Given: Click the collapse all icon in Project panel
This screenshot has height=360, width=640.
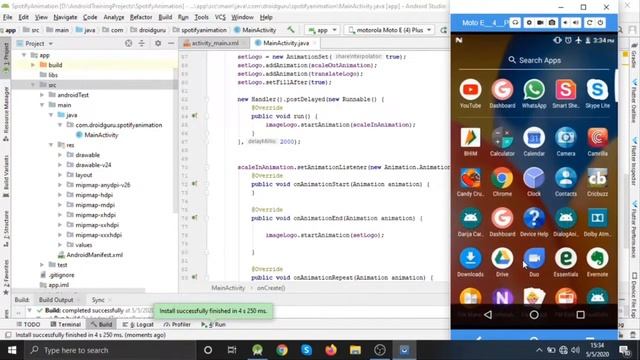Looking at the screenshot, I should [142, 43].
